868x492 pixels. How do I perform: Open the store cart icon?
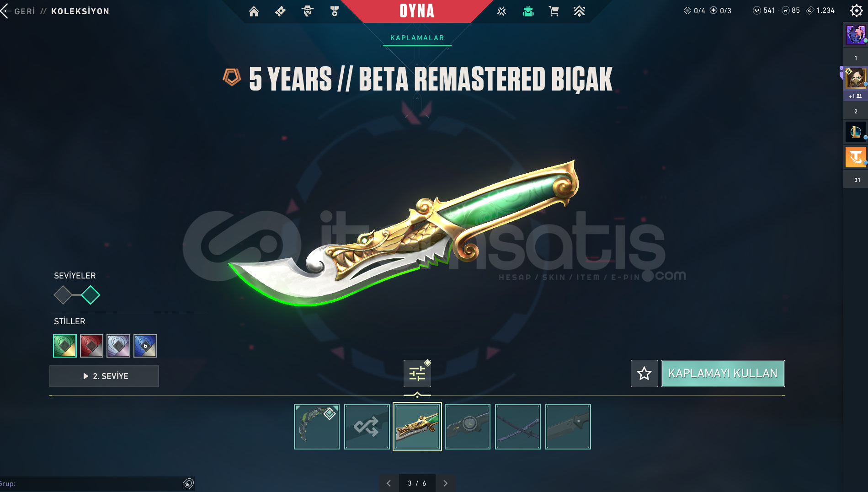(554, 11)
